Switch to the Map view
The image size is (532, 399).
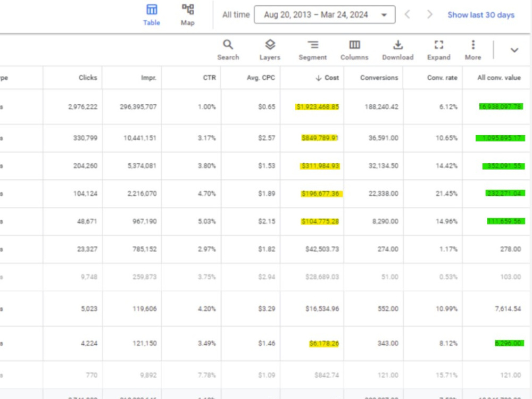pyautogui.click(x=188, y=15)
